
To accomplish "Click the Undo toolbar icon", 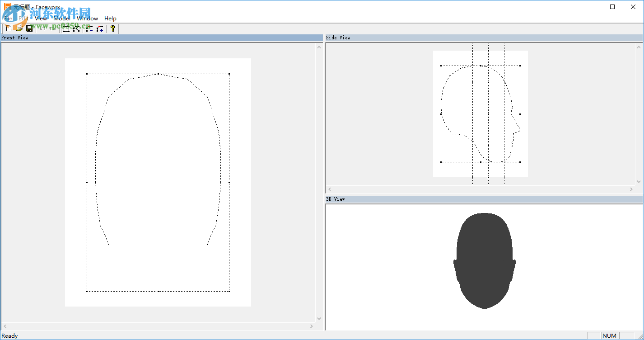I will coord(42,28).
